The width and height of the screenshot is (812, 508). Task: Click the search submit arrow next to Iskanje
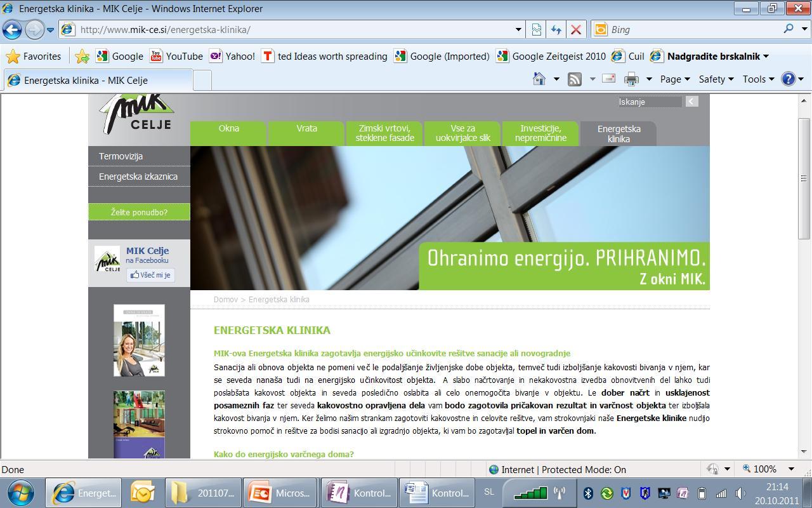(x=691, y=102)
